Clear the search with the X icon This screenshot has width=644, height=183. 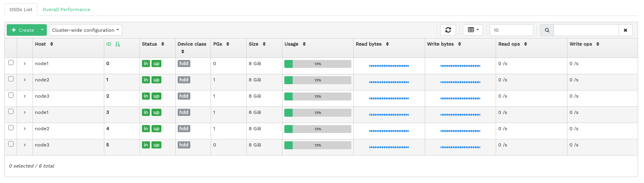(625, 30)
